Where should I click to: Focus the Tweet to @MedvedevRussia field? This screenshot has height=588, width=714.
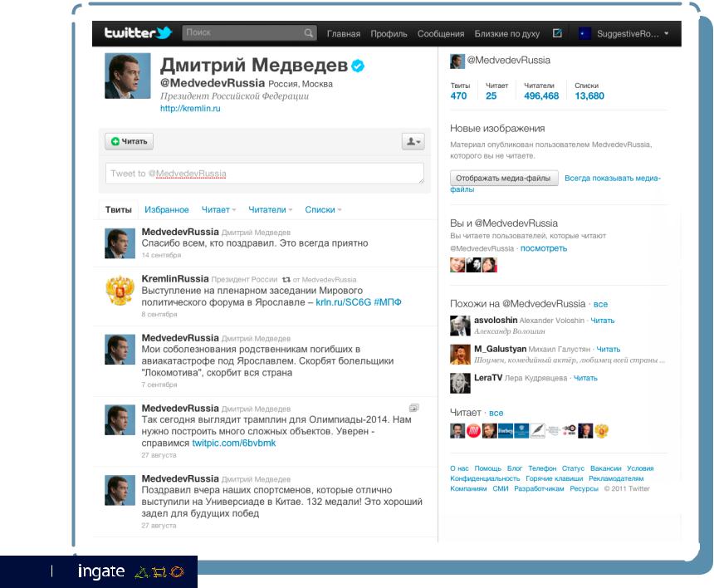click(265, 174)
